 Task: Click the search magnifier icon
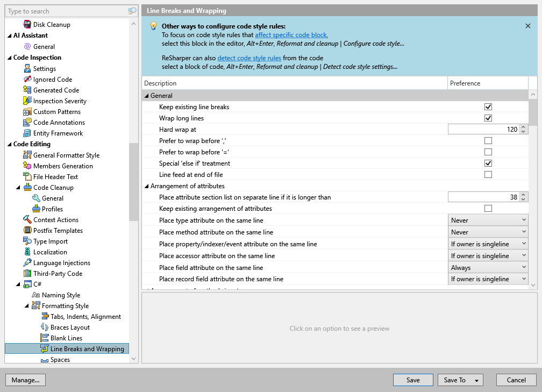[132, 11]
